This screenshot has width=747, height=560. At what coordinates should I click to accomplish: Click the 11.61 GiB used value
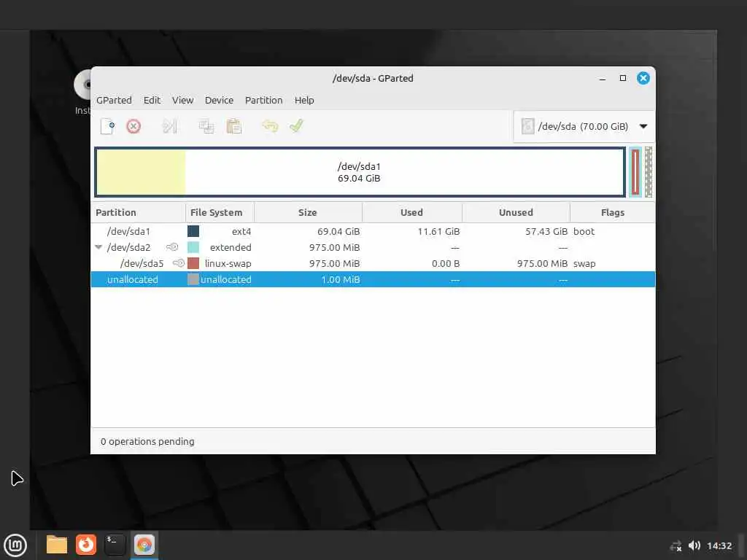(x=438, y=231)
